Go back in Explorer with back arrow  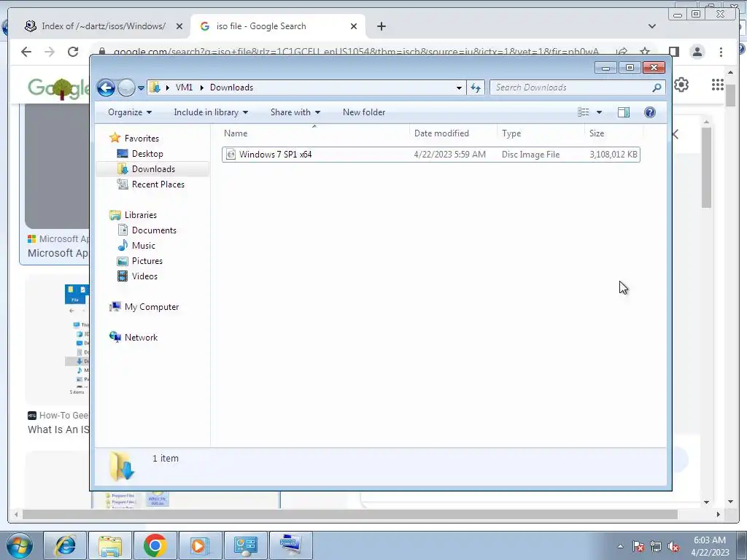[x=106, y=87]
